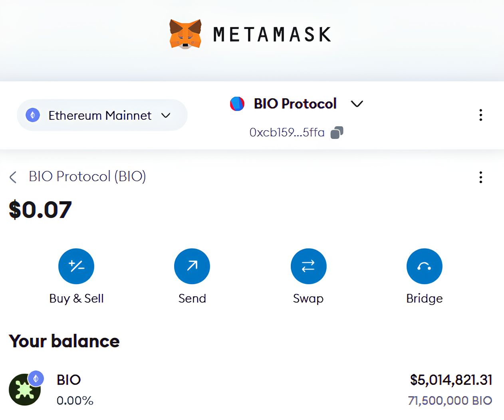Open the Ethereum Mainnet network selector
The width and height of the screenshot is (504, 420).
[102, 115]
